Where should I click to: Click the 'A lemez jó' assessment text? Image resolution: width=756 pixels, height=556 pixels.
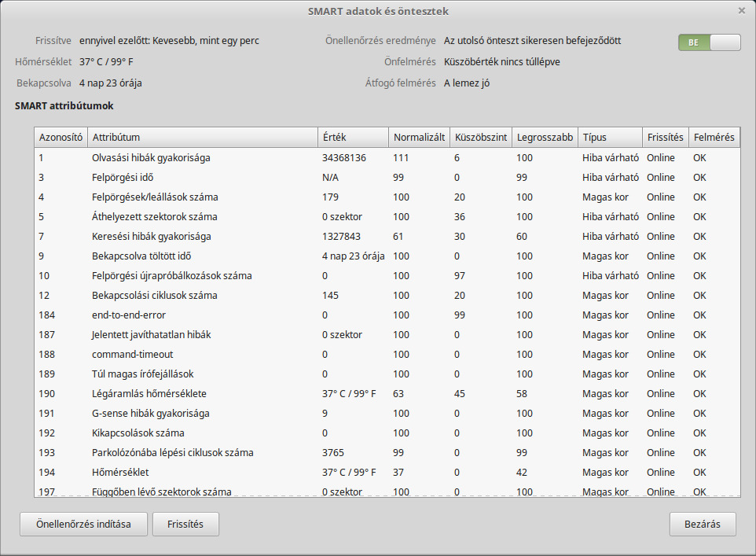click(467, 83)
